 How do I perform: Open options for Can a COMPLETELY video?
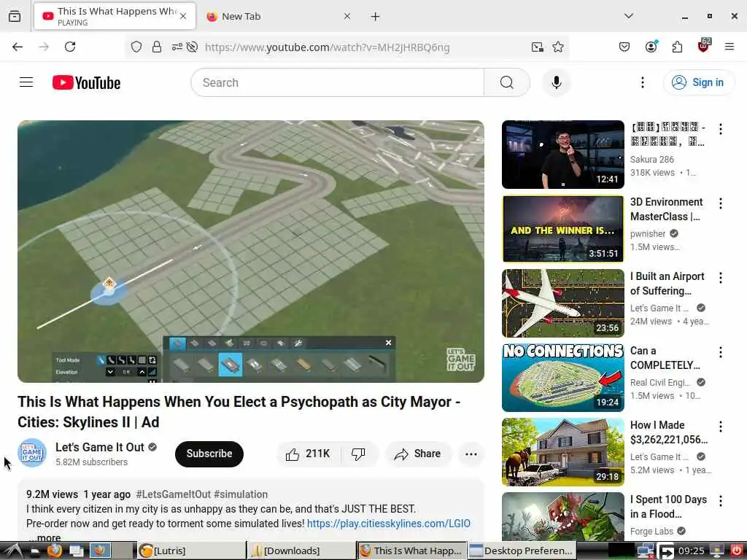pos(720,352)
